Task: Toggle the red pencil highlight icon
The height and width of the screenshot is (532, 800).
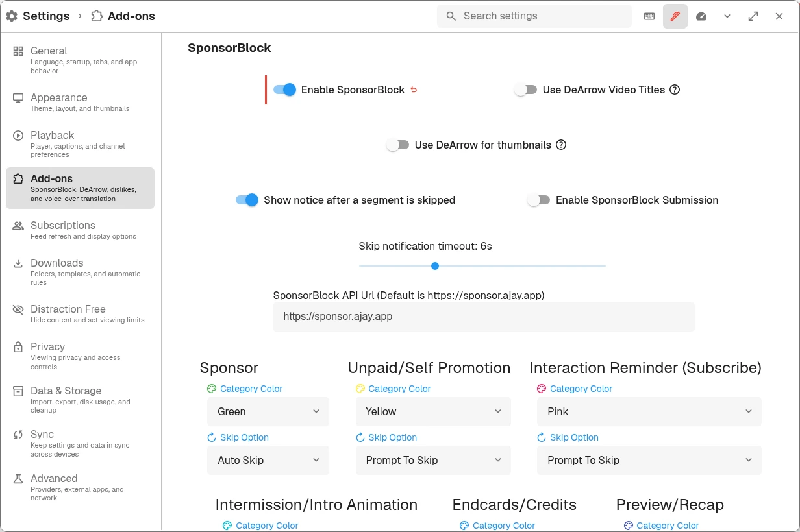Action: tap(675, 16)
